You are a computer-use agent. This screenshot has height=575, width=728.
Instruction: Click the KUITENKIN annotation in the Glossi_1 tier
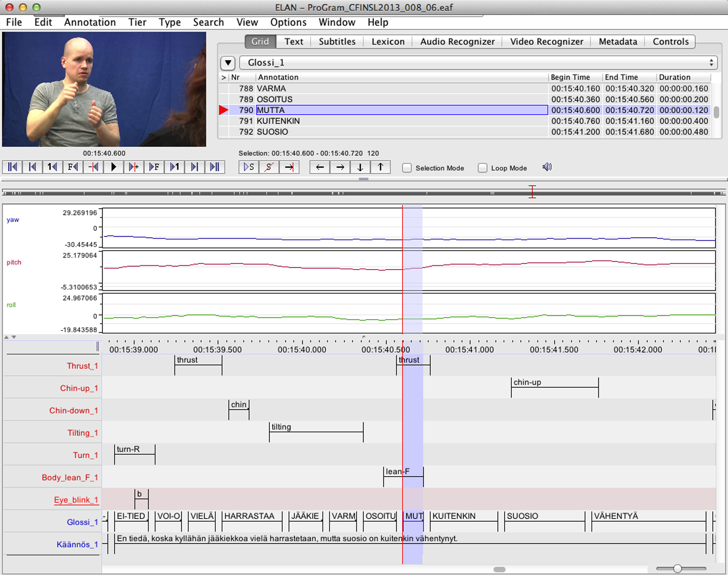pyautogui.click(x=464, y=521)
